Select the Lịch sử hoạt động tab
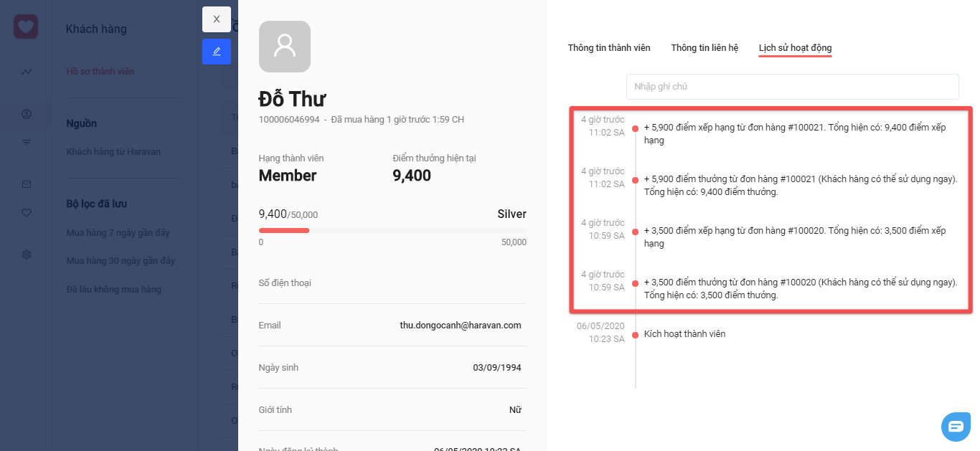The width and height of the screenshot is (980, 451). click(x=795, y=48)
